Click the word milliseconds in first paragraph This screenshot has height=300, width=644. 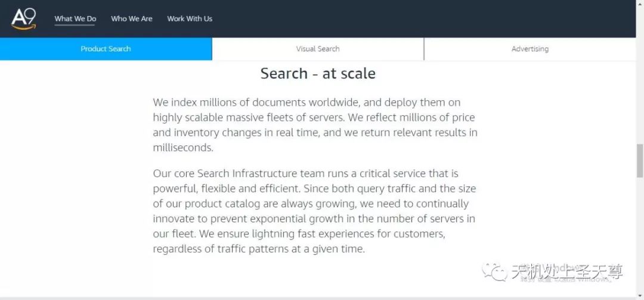point(183,148)
